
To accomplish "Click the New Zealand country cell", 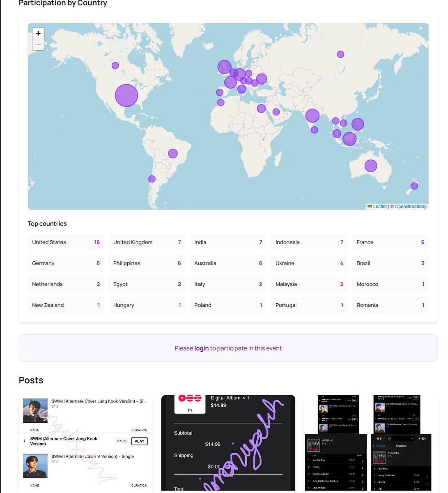I will coord(66,305).
